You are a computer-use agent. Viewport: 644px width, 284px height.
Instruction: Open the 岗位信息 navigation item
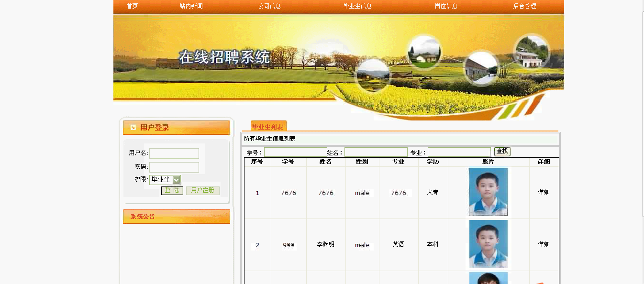446,6
